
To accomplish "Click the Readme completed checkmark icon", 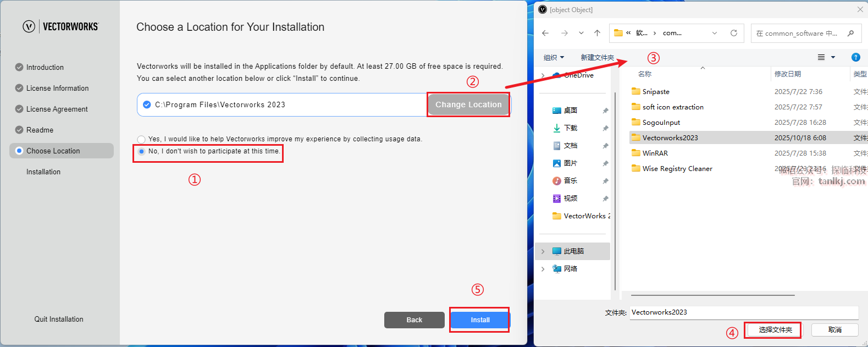I will pos(19,130).
